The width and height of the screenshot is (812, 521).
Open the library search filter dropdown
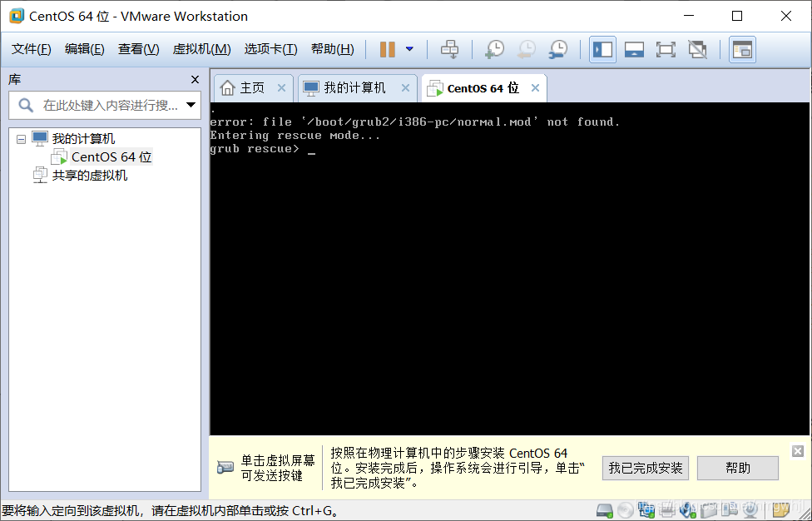[x=191, y=105]
